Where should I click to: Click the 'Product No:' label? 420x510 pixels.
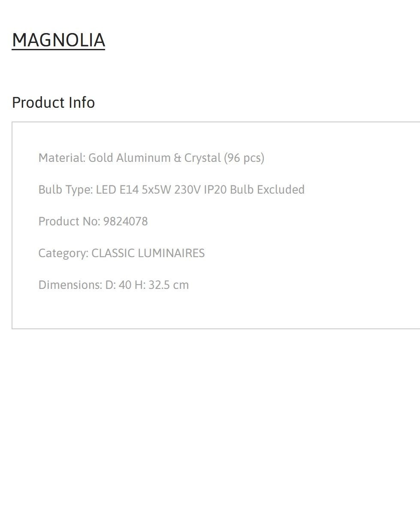click(x=69, y=221)
